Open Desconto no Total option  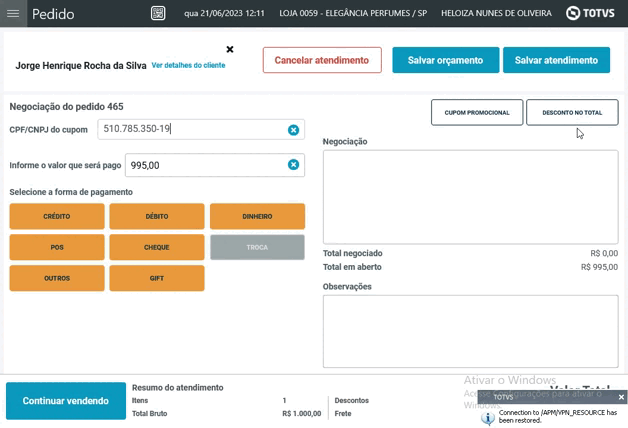(x=572, y=113)
